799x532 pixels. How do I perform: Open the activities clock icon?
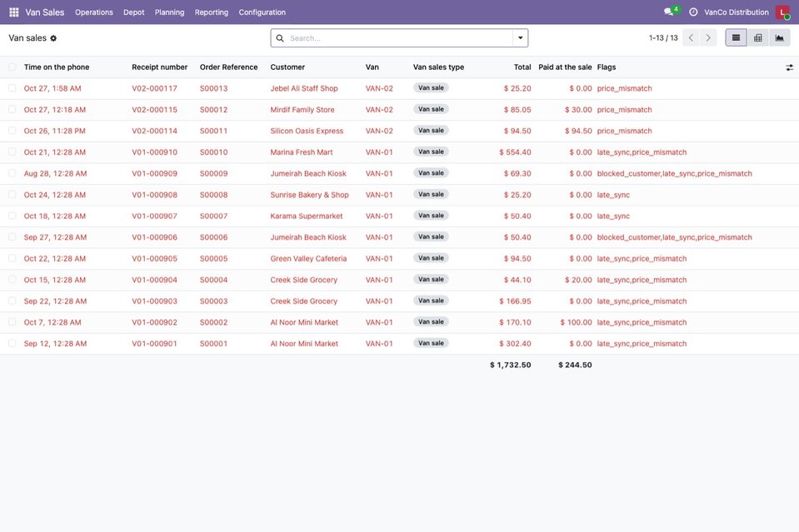pos(693,12)
